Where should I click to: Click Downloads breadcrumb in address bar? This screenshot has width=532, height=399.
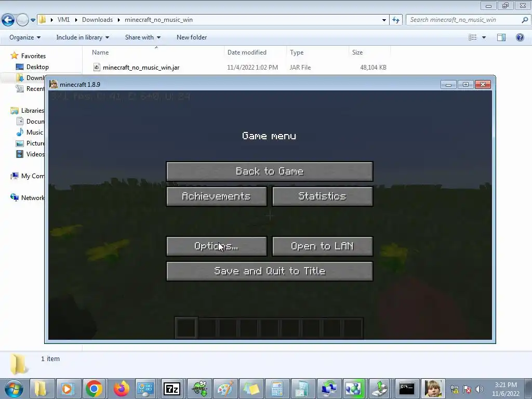click(97, 20)
